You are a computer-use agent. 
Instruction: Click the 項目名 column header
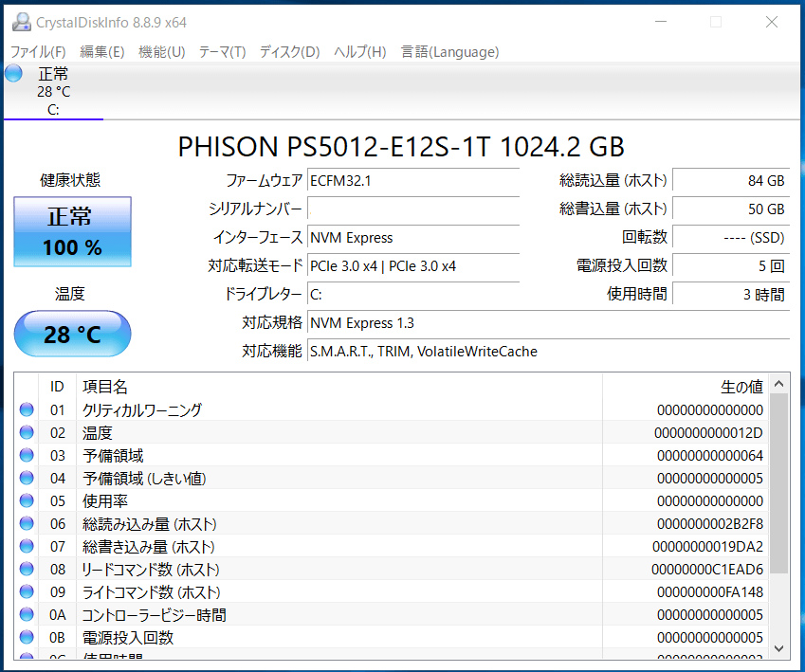[x=338, y=386]
